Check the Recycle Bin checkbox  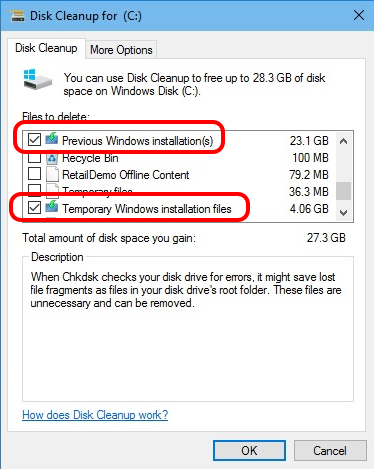[x=34, y=158]
